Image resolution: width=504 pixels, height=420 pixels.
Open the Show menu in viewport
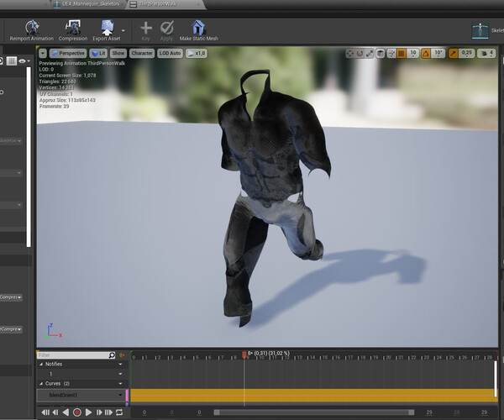click(118, 54)
